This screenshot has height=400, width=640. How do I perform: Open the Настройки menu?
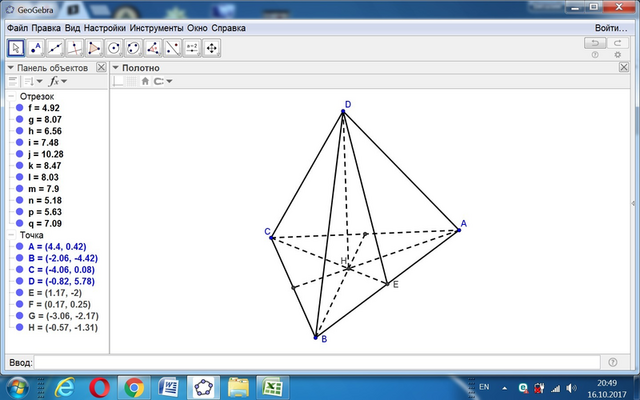click(104, 28)
